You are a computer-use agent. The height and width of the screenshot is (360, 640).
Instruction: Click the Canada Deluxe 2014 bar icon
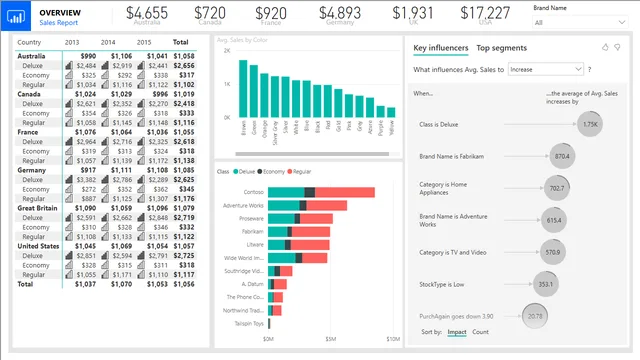[x=105, y=103]
